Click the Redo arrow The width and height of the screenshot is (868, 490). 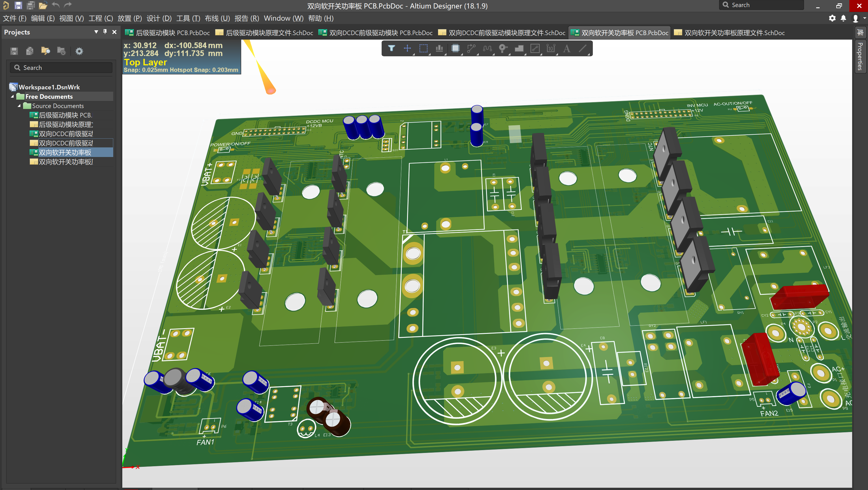click(x=68, y=5)
